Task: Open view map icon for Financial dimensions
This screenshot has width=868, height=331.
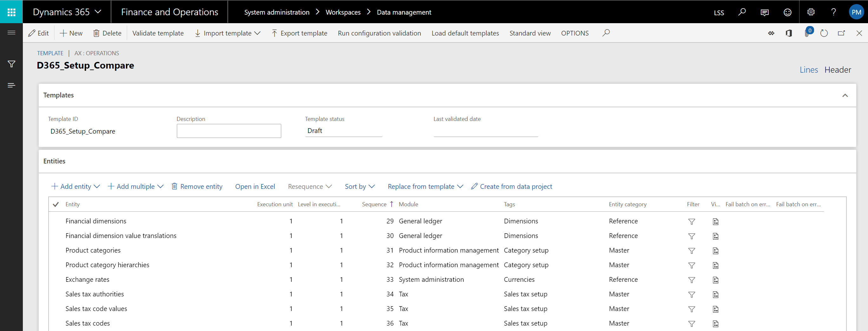Action: point(715,222)
